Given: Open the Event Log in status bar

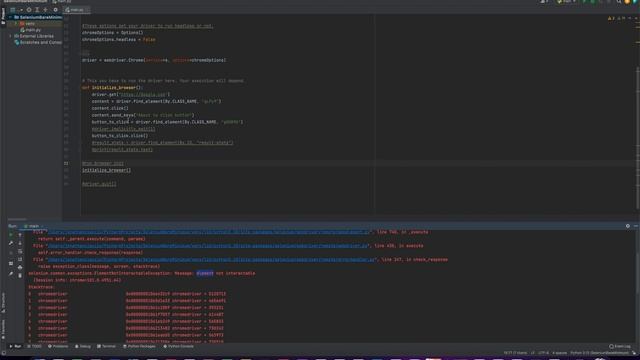Looking at the screenshot, I should [x=620, y=347].
